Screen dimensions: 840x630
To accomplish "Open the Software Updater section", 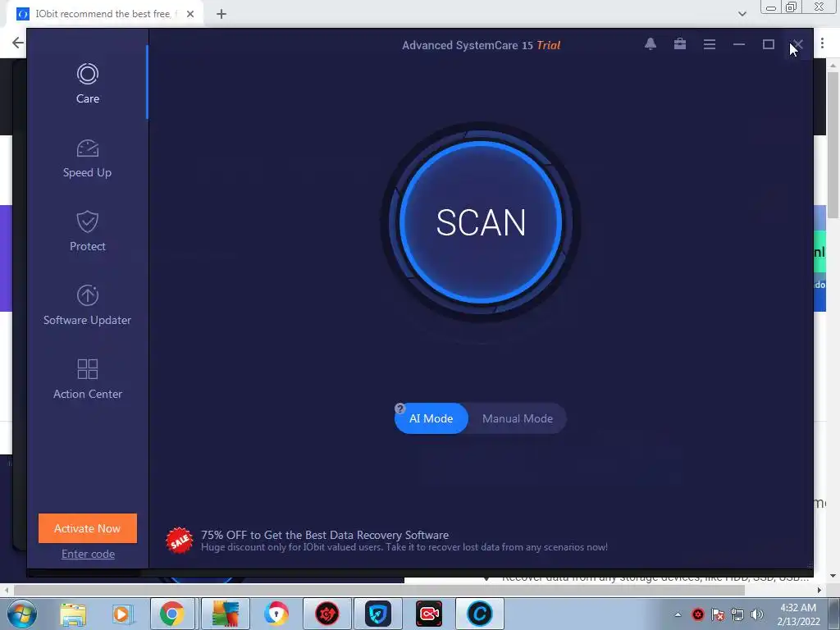I will [87, 305].
